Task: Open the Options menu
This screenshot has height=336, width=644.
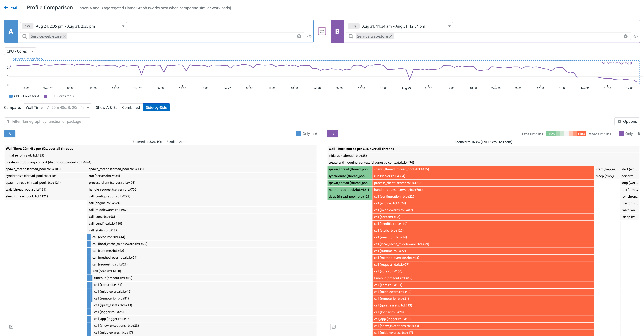Action: coord(627,121)
